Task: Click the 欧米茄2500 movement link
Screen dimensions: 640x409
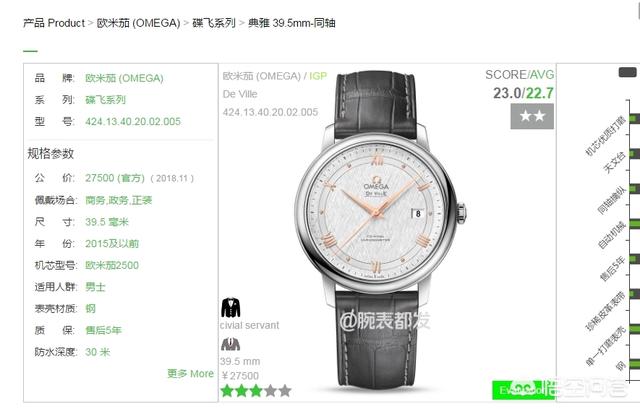Action: click(x=112, y=265)
